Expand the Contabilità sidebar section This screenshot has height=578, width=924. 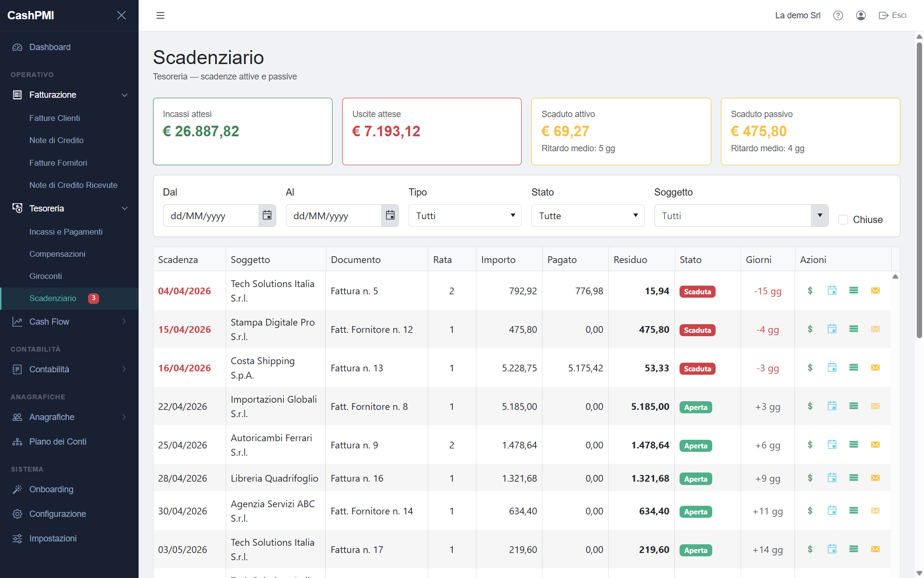point(69,369)
